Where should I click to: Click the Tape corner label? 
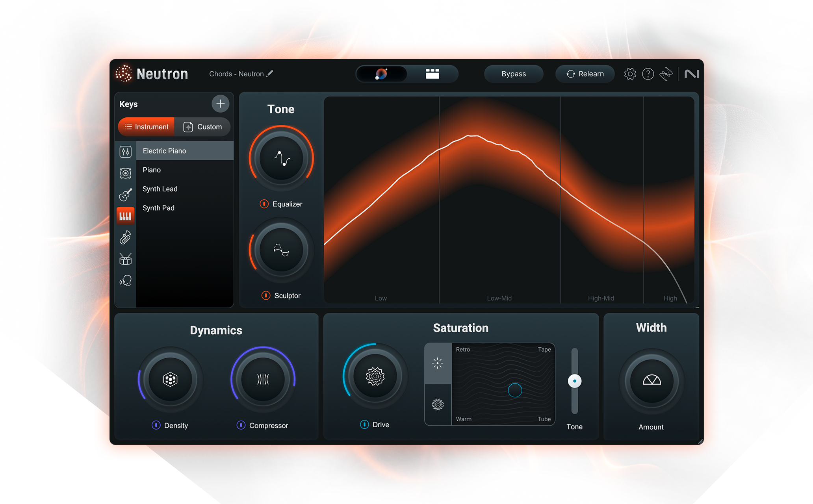click(544, 350)
